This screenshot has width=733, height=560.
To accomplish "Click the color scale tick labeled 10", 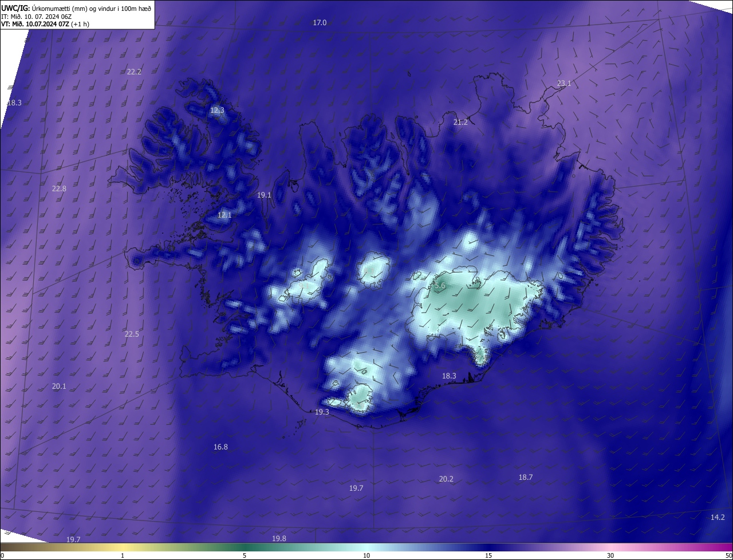I will pyautogui.click(x=366, y=555).
